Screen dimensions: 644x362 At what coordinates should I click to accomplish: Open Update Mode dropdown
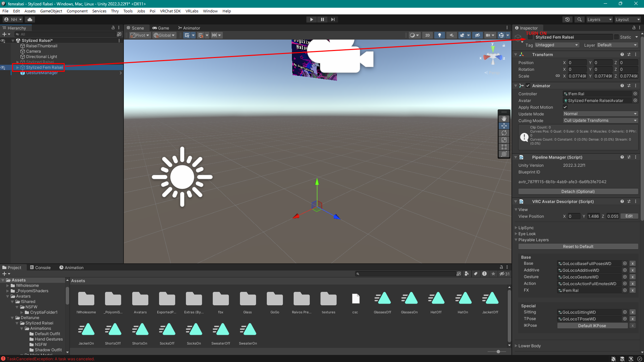tap(600, 114)
